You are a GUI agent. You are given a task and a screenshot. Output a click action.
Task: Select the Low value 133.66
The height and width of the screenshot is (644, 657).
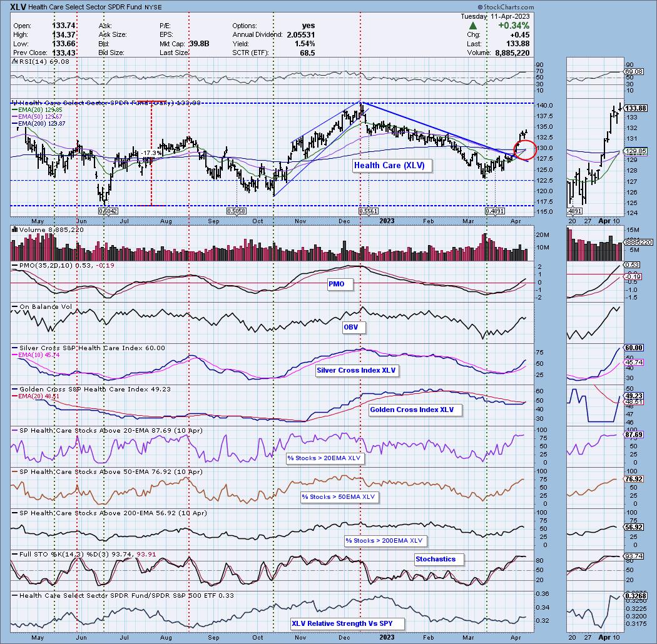[x=64, y=44]
